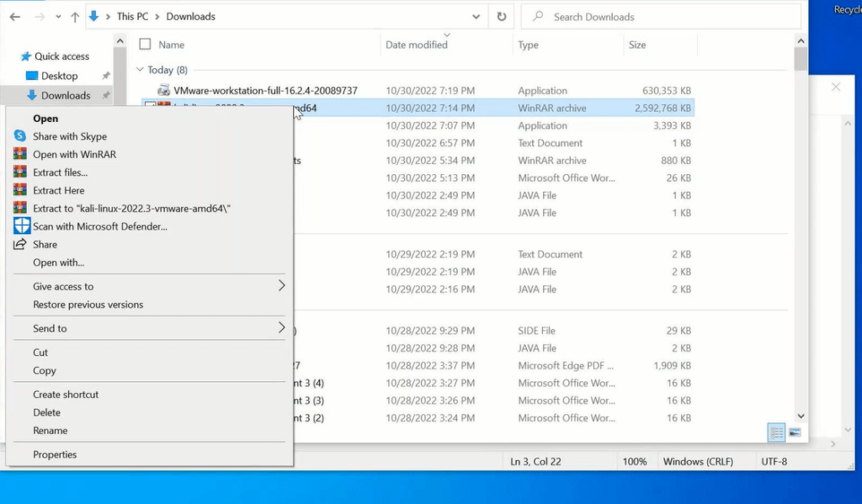Viewport: 862px width, 504px height.
Task: Click Windows (CRLF) in Notepad status bar
Action: [x=698, y=462]
